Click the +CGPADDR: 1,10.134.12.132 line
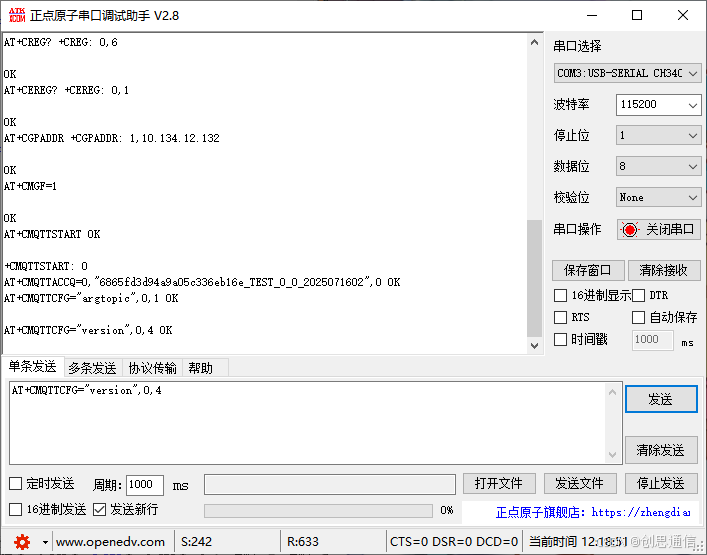 coord(145,138)
